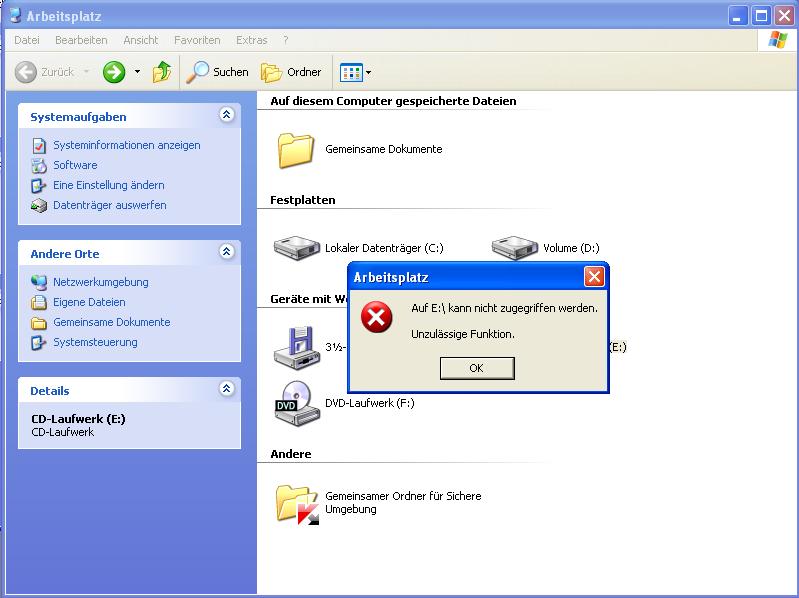Click Datenträger auswerfen link
Viewport: 799px width, 598px height.
110,205
